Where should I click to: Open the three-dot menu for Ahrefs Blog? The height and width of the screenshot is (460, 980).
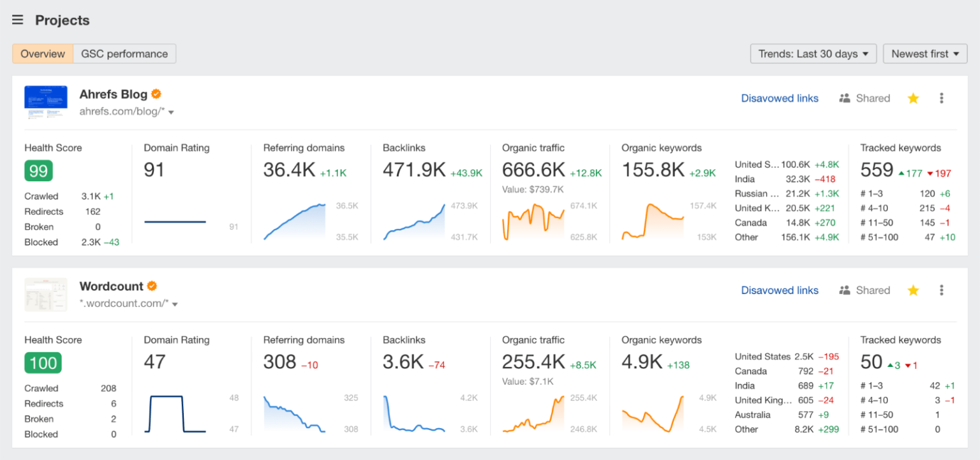(942, 98)
